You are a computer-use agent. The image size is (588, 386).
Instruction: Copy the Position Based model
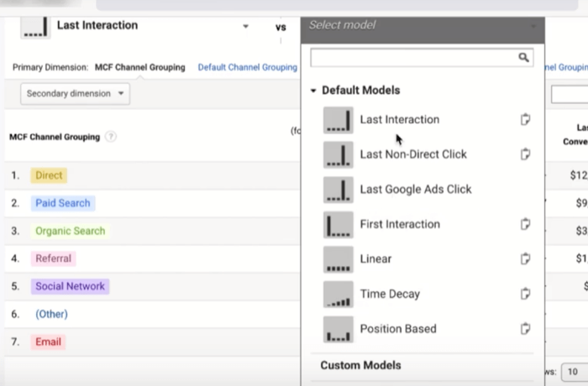(525, 329)
